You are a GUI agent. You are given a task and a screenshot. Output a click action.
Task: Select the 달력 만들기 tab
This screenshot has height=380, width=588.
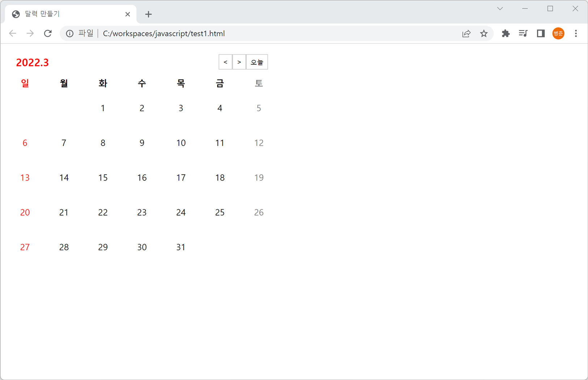tap(71, 14)
